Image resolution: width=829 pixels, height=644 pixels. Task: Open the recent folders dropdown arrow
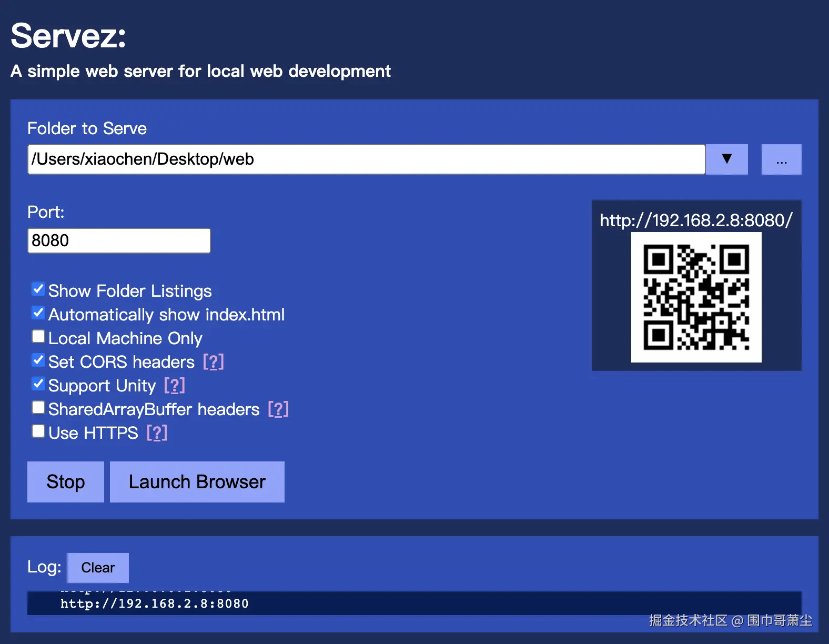pos(727,159)
